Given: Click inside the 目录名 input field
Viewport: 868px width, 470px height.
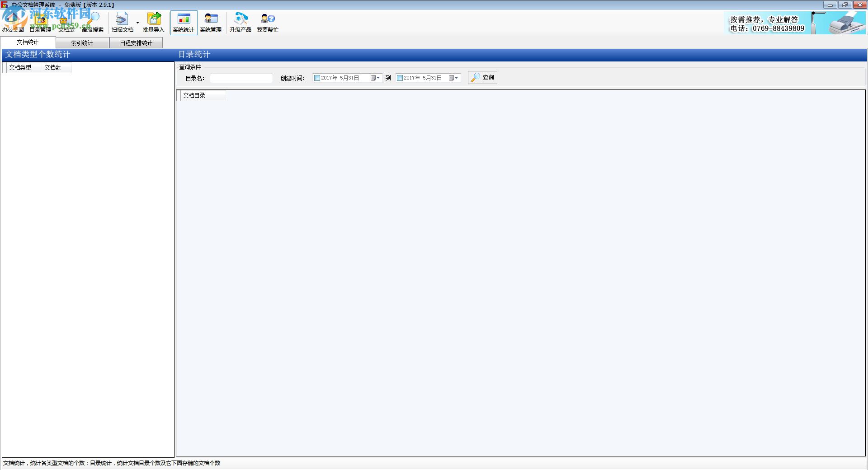Looking at the screenshot, I should 241,78.
